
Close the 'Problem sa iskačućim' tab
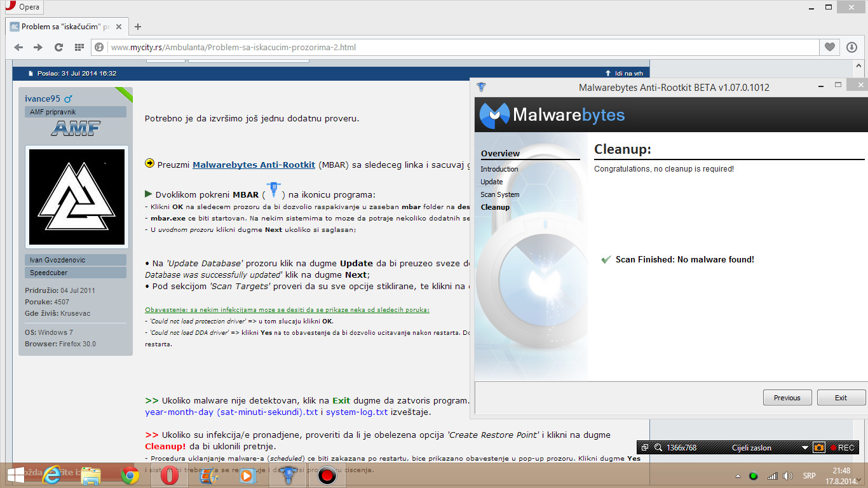click(118, 27)
